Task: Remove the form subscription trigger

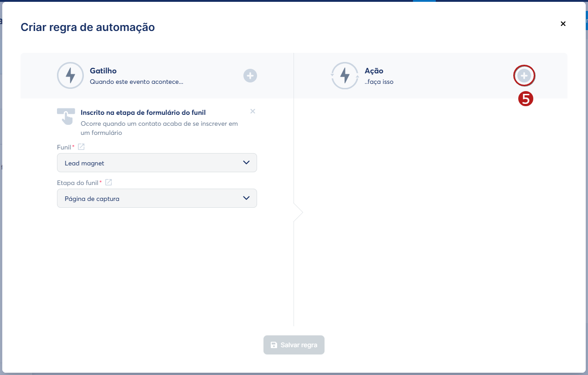Action: [253, 111]
